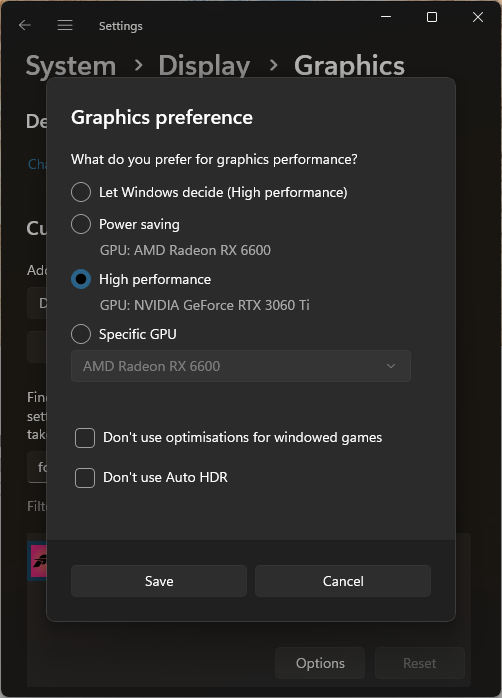
Task: Enable the Don't use Auto HDR checkbox
Action: [85, 478]
